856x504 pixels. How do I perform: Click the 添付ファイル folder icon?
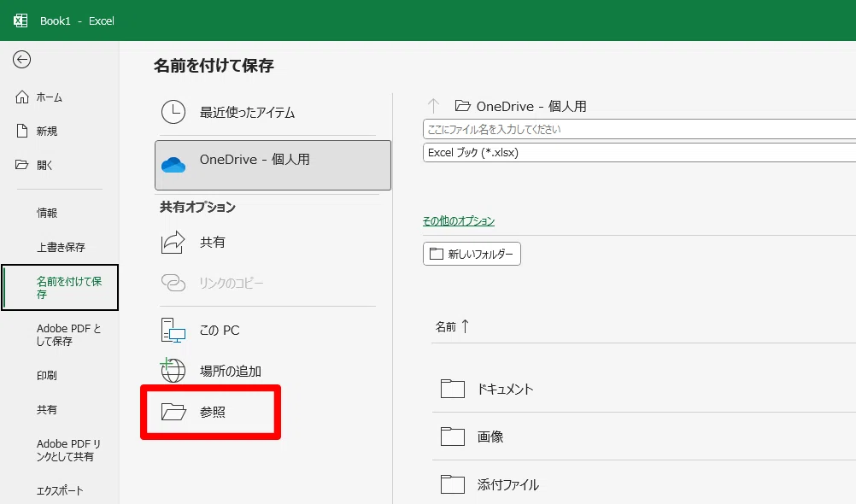point(453,483)
